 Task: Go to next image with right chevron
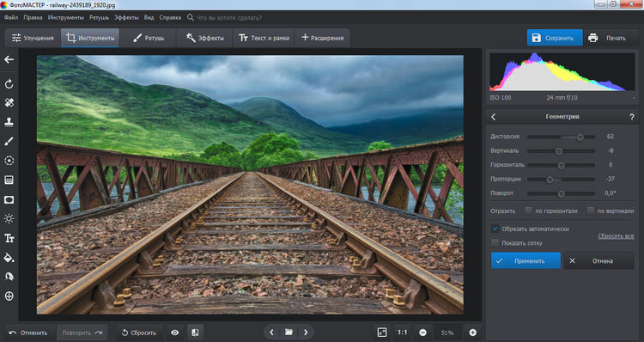pyautogui.click(x=306, y=333)
